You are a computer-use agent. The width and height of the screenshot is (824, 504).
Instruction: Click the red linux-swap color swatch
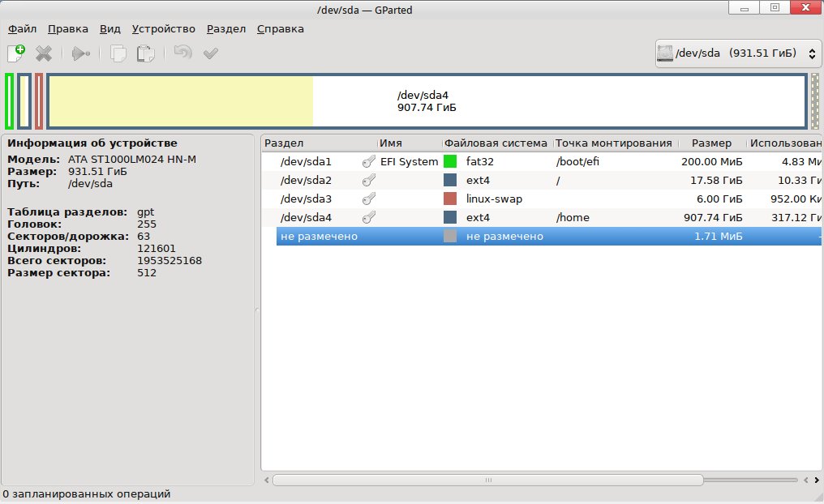click(450, 199)
